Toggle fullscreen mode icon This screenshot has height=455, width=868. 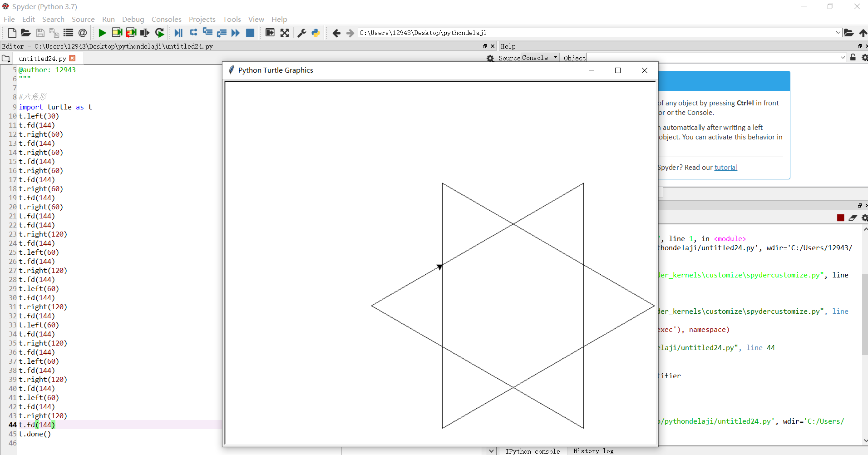click(x=285, y=33)
